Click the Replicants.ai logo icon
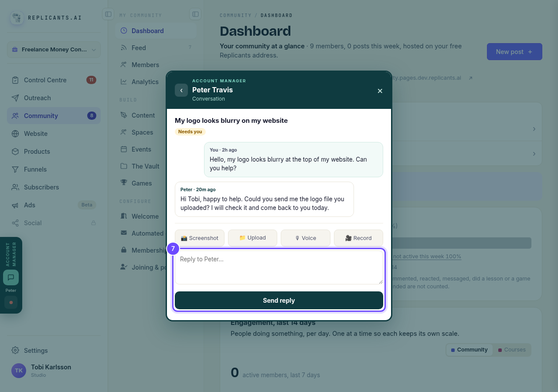This screenshot has width=558, height=392. click(17, 18)
